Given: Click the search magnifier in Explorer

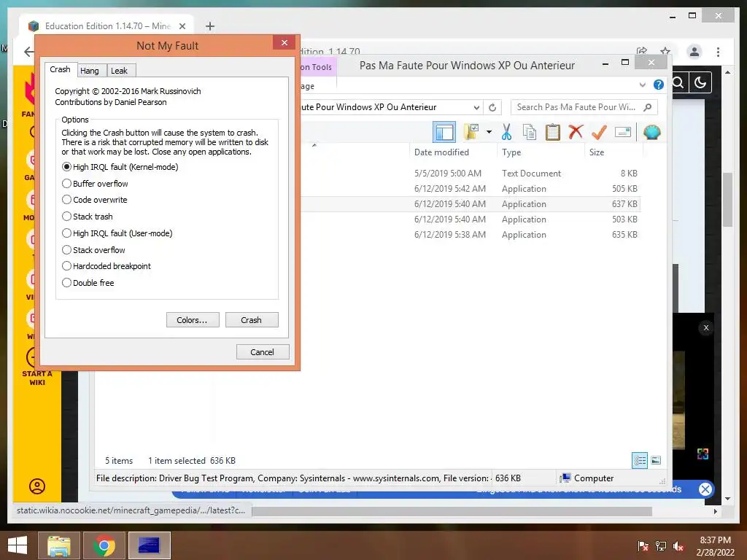Looking at the screenshot, I should click(648, 107).
